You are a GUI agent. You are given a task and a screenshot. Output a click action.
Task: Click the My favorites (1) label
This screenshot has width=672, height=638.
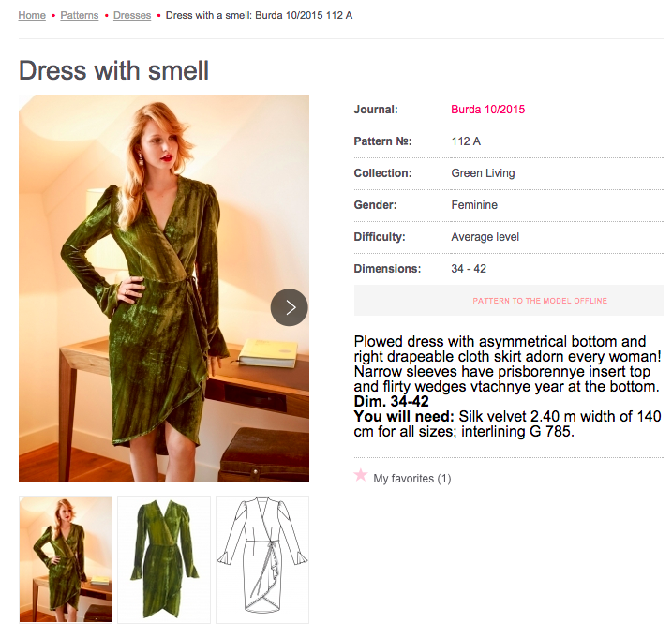pyautogui.click(x=411, y=479)
